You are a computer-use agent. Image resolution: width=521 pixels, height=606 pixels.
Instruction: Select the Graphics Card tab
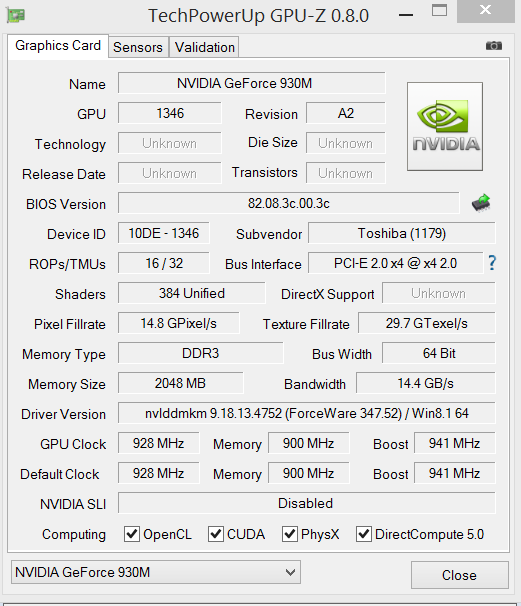click(58, 46)
